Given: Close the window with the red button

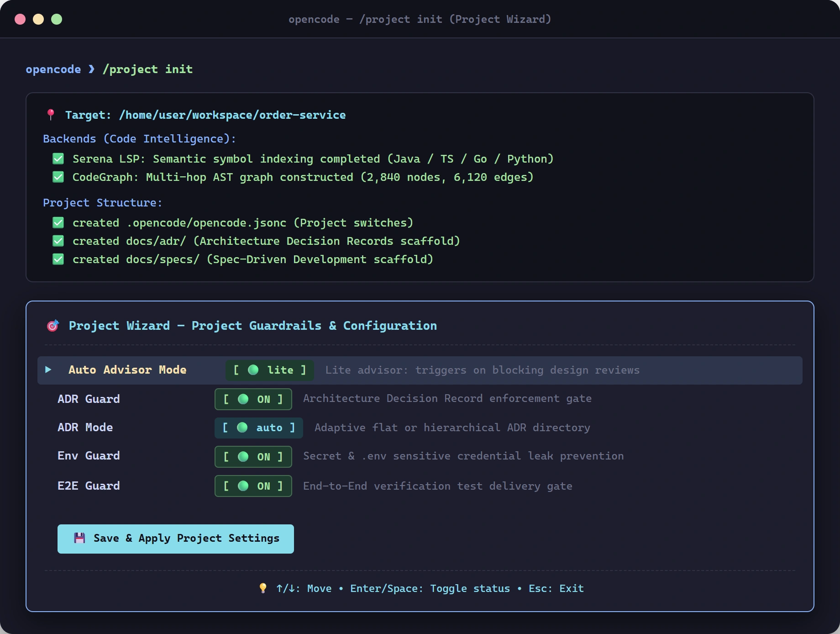Looking at the screenshot, I should tap(20, 19).
